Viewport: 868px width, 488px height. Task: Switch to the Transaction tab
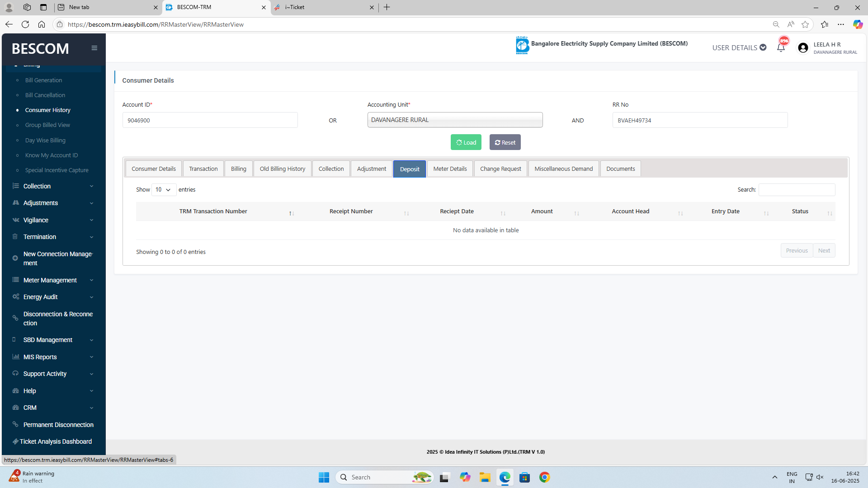point(203,169)
